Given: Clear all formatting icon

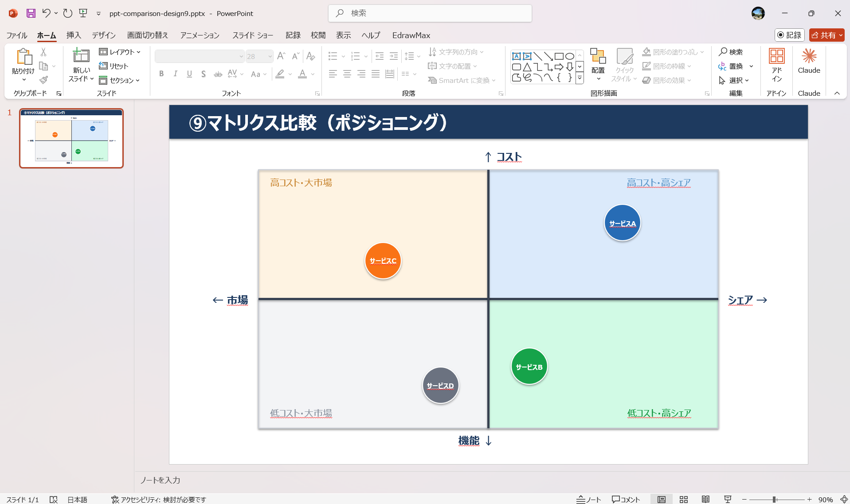Looking at the screenshot, I should (310, 56).
